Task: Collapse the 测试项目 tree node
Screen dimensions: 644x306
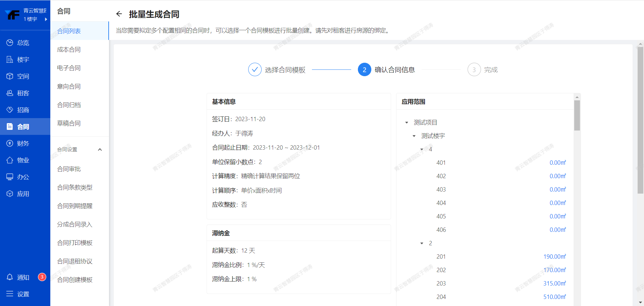Action: point(407,122)
